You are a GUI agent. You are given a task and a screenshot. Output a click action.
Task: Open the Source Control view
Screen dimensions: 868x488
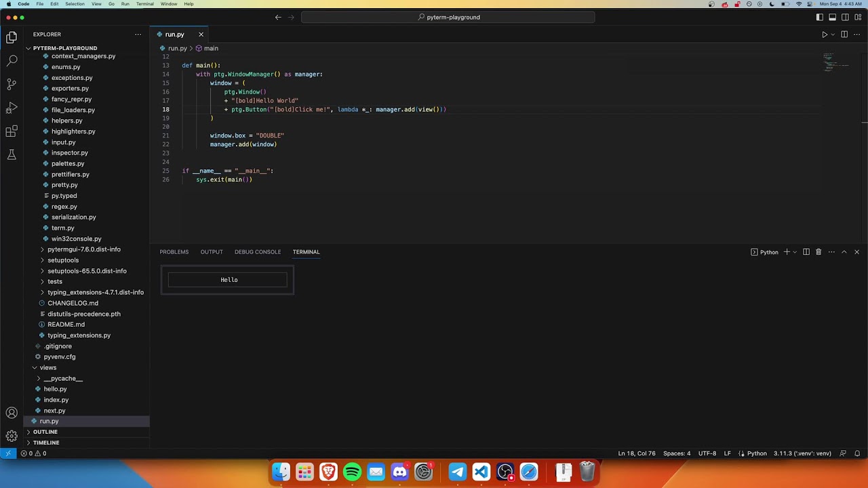(12, 84)
